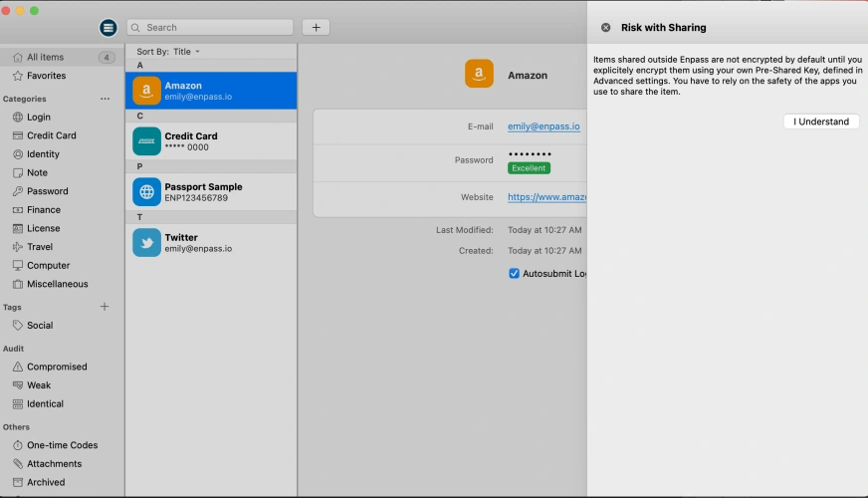
Task: Click the I Understand button
Action: pos(820,122)
